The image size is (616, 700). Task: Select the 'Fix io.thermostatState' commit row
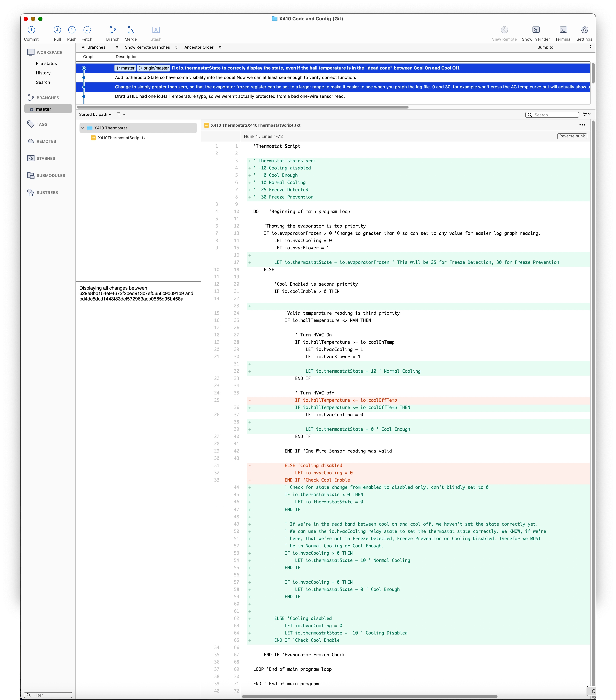point(333,68)
